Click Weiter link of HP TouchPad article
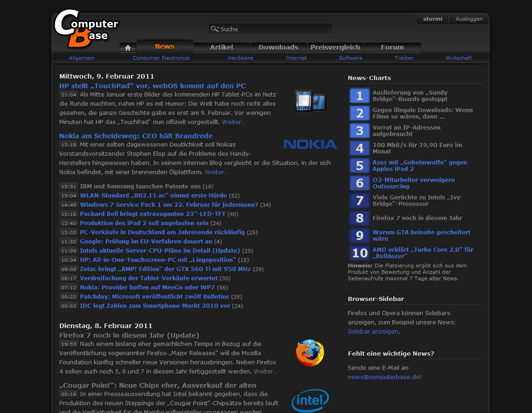Screen dimensions: 532x413 pyautogui.click(x=233, y=122)
